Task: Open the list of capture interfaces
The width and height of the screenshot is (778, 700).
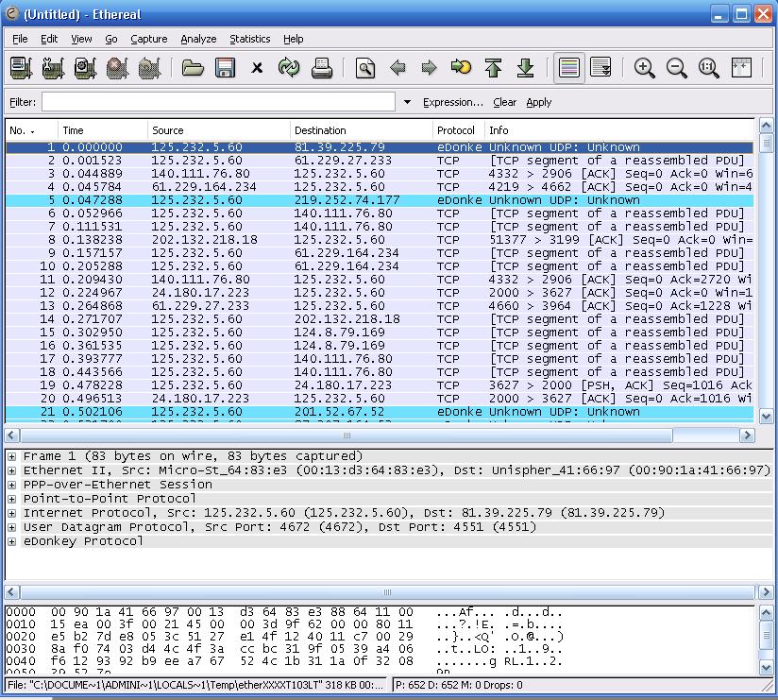Action: pos(21,67)
